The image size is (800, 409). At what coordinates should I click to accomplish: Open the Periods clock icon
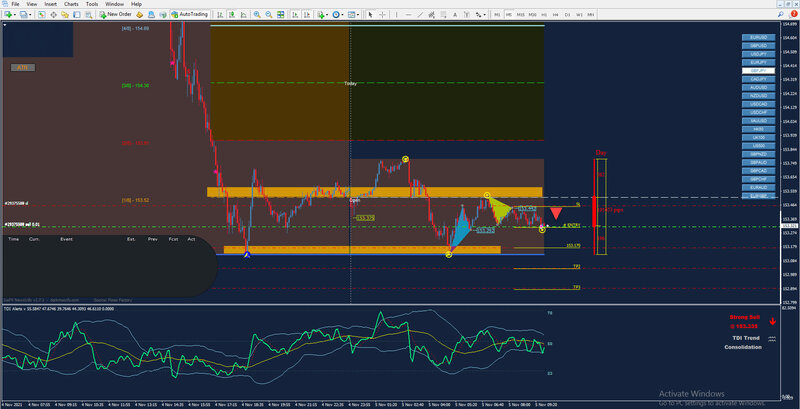[x=336, y=14]
